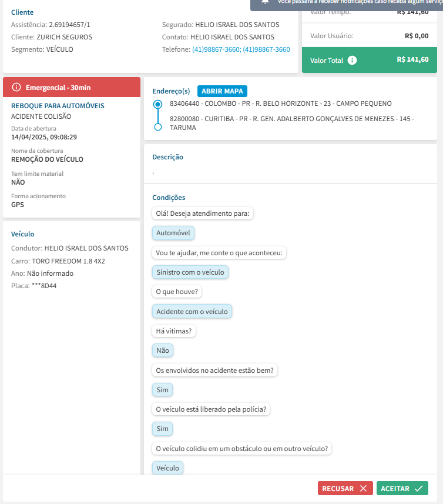
Task: Click the Emergencial - 30min red banner
Action: click(x=72, y=88)
